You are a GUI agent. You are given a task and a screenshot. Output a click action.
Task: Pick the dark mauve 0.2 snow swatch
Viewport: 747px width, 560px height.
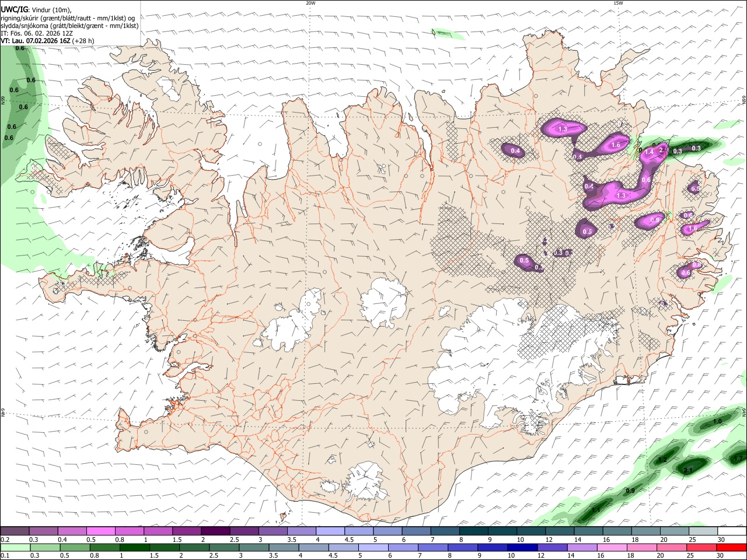tap(15, 531)
